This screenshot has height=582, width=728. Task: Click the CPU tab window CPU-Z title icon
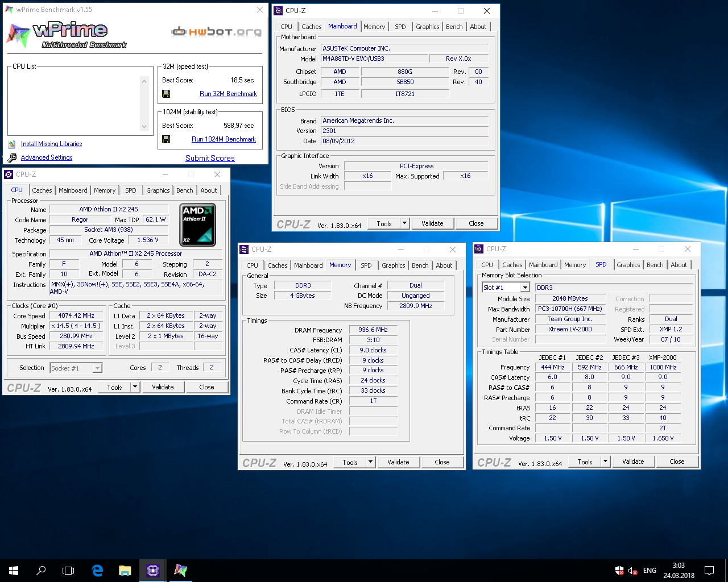tap(9, 174)
